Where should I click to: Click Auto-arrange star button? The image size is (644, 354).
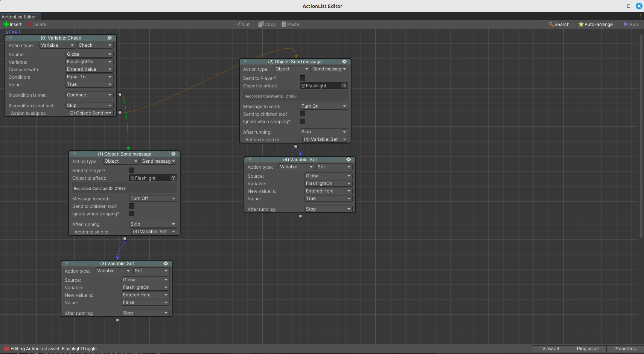[595, 24]
